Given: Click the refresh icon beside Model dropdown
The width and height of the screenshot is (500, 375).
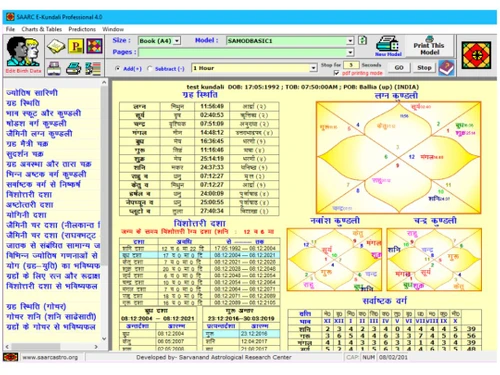Looking at the screenshot, I should tap(363, 40).
